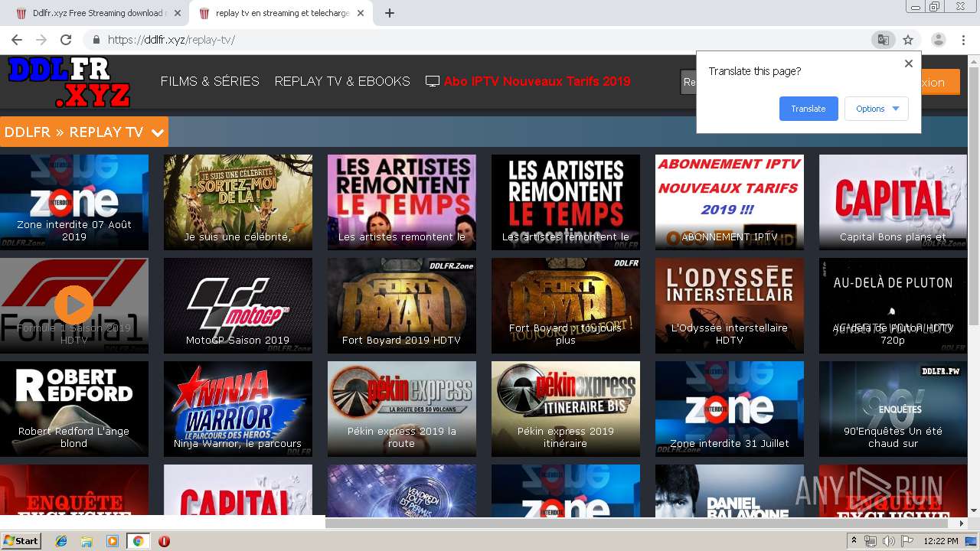
Task: Close the translate popup
Action: pyautogui.click(x=909, y=64)
